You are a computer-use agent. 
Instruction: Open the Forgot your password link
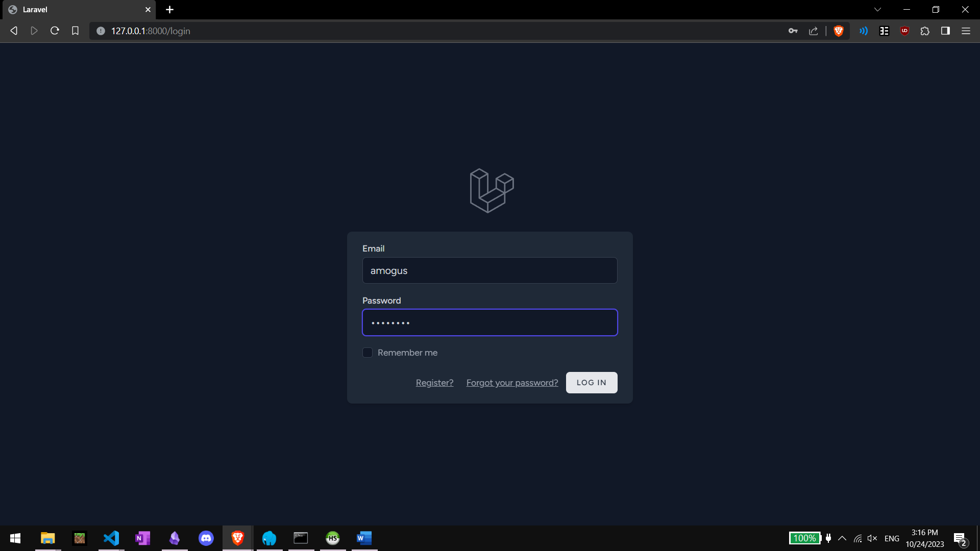[511, 383]
